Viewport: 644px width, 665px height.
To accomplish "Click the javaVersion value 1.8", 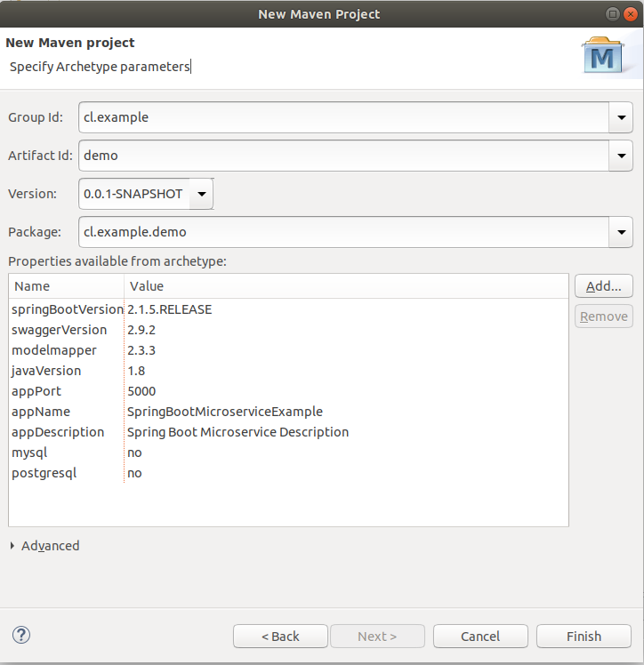I will pos(136,371).
